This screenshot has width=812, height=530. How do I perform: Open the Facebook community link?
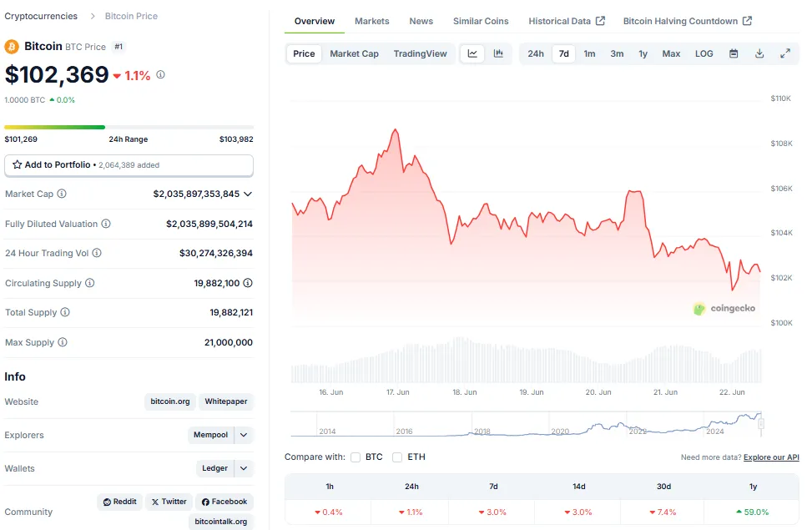point(224,502)
